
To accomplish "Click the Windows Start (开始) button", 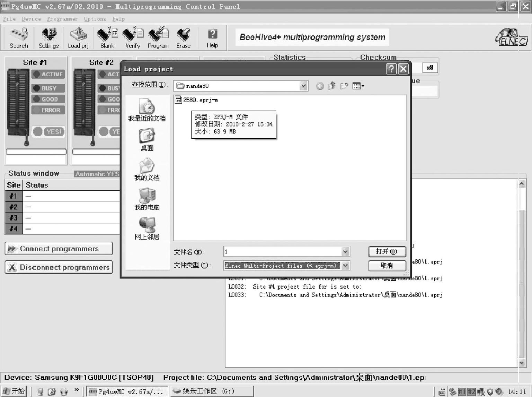I will tap(14, 391).
